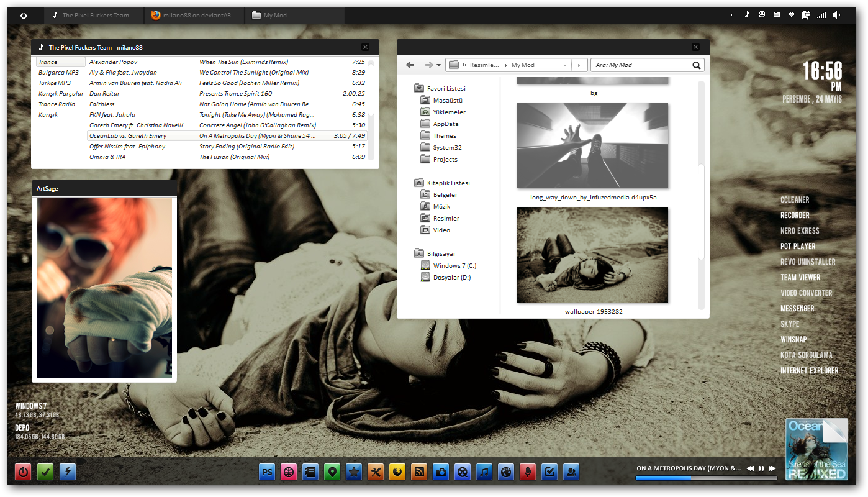This screenshot has height=497, width=868.
Task: Click the Ocean album art cover
Action: (816, 449)
